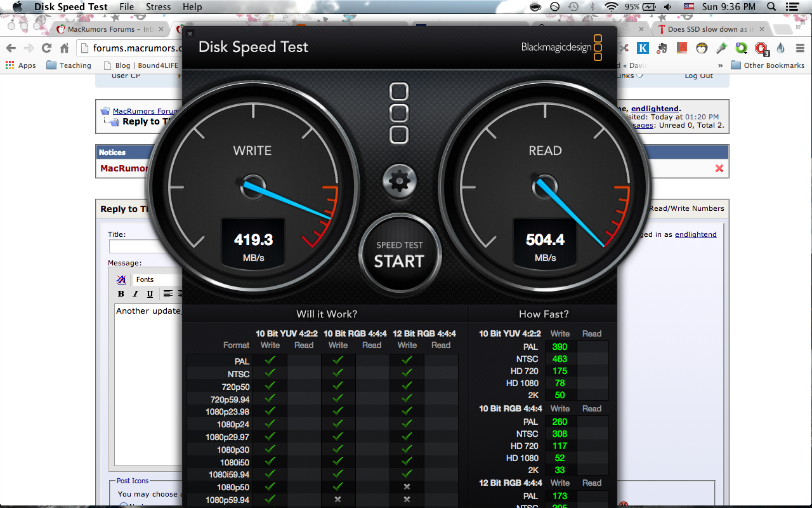Open the File menu
The width and height of the screenshot is (812, 508).
126,7
